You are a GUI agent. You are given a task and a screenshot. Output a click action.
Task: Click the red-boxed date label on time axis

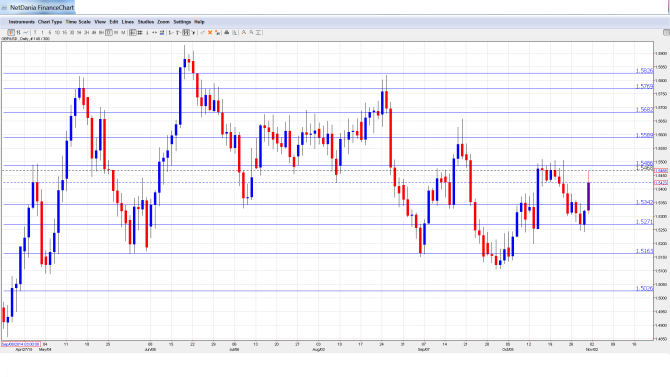tap(21, 344)
